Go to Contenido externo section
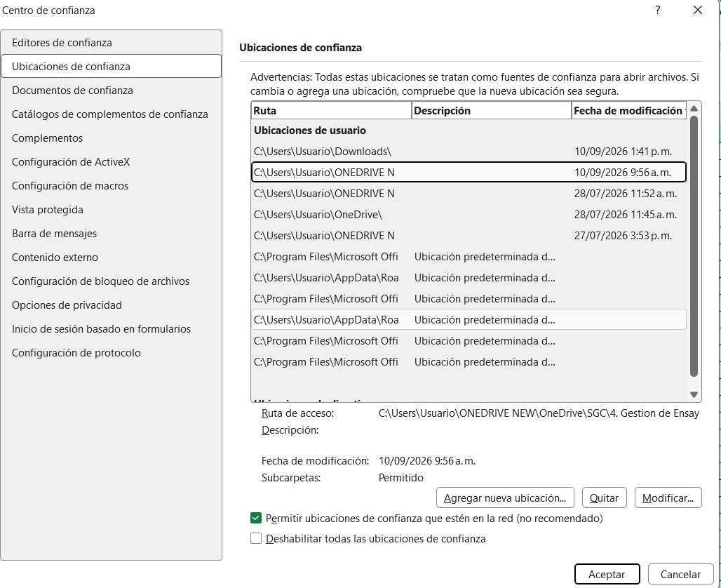721x588 pixels. tap(112, 258)
